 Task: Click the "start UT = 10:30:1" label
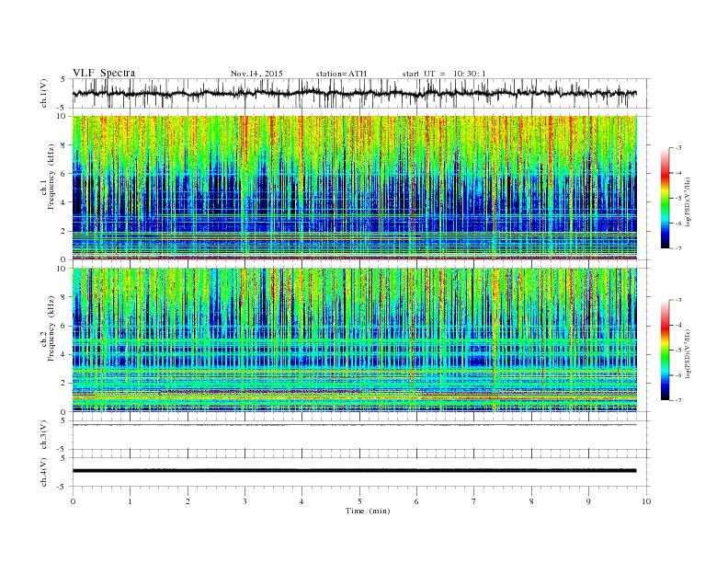coord(444,74)
